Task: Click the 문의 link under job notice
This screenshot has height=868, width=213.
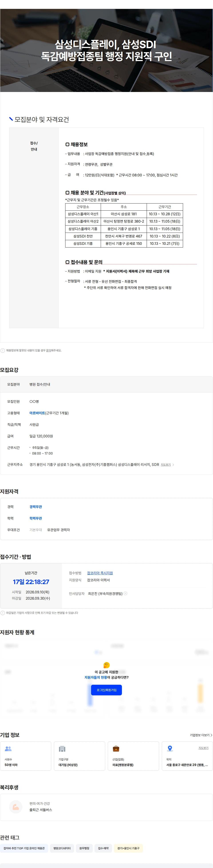Action: (48, 350)
